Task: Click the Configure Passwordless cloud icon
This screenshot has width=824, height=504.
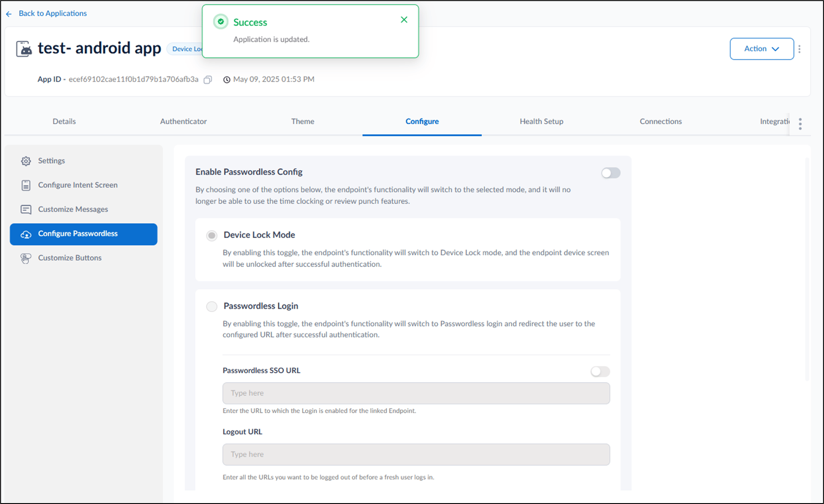Action: (x=26, y=234)
